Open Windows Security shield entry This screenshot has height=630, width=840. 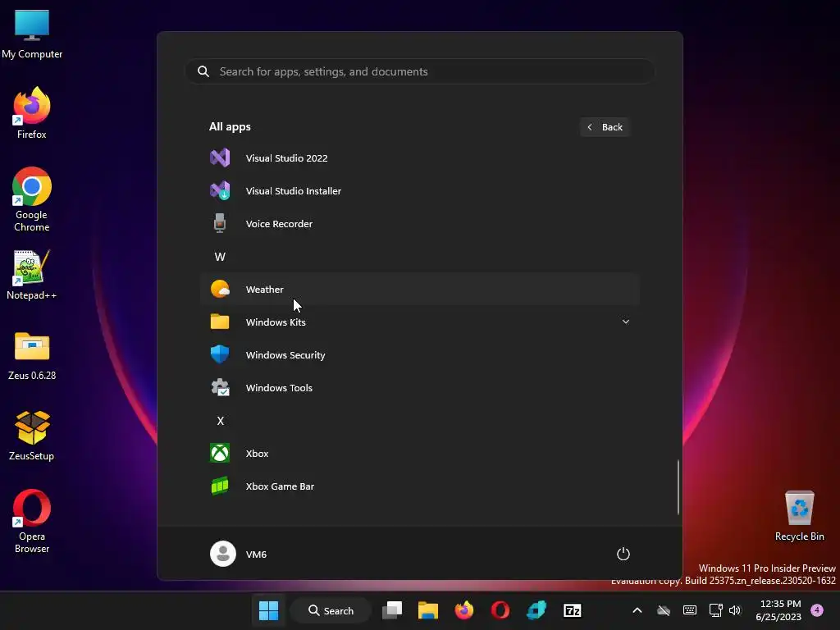tap(420, 354)
